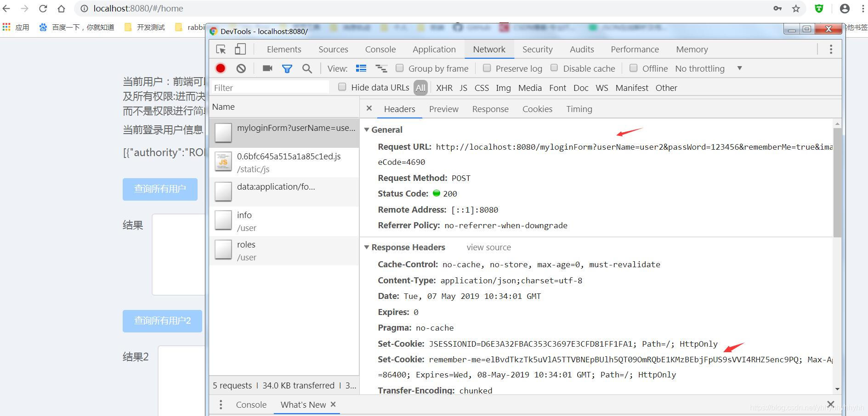This screenshot has width=868, height=416.
Task: Show overview waterfall view icon
Action: point(381,68)
